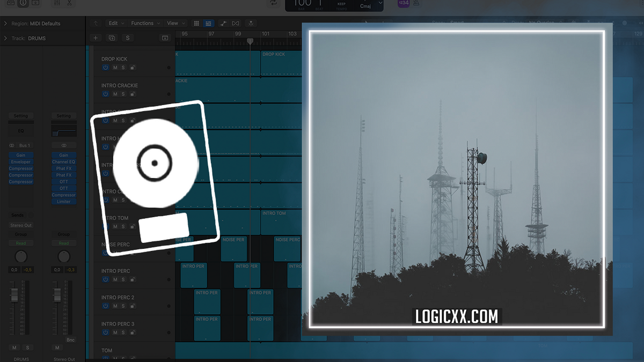644x362 pixels.
Task: Click the Stereo Out output slot
Action: [20, 225]
